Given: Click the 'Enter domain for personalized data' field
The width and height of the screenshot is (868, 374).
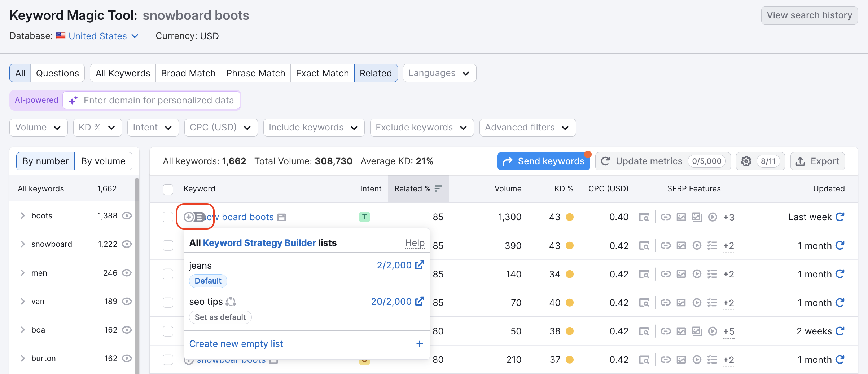Looking at the screenshot, I should tap(158, 100).
